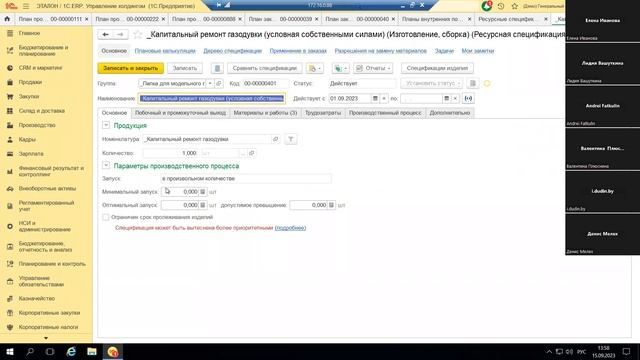Open calculator for Оптимальный запуск field

pos(202,205)
